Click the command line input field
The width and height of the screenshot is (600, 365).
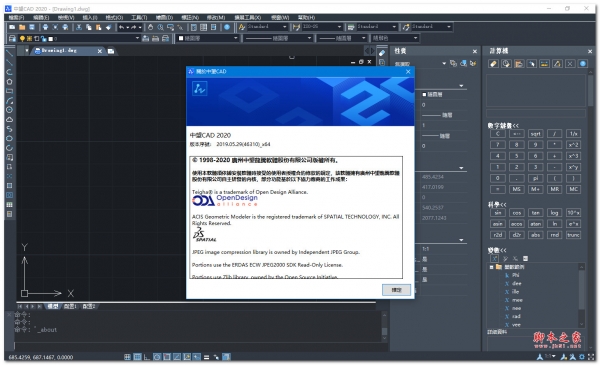click(198, 345)
